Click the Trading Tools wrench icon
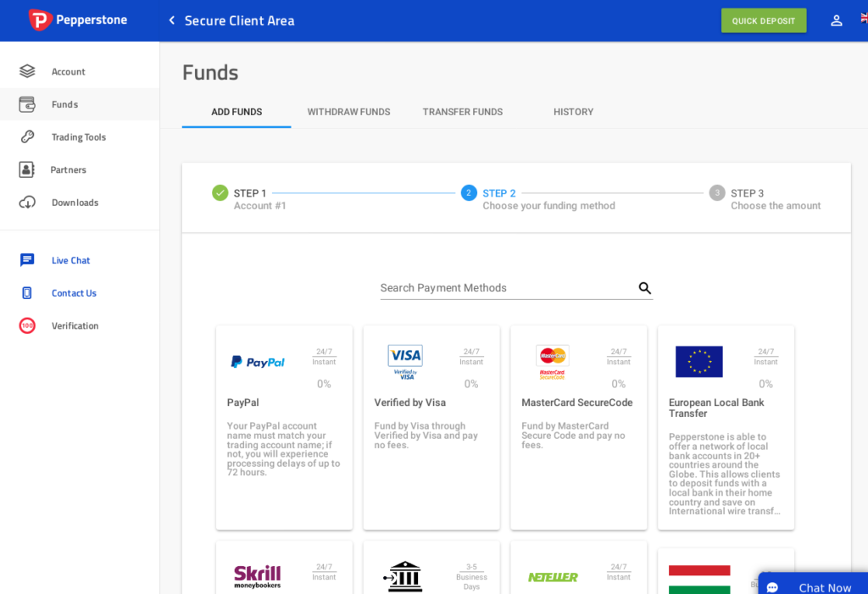Viewport: 868px width, 594px height. tap(27, 136)
